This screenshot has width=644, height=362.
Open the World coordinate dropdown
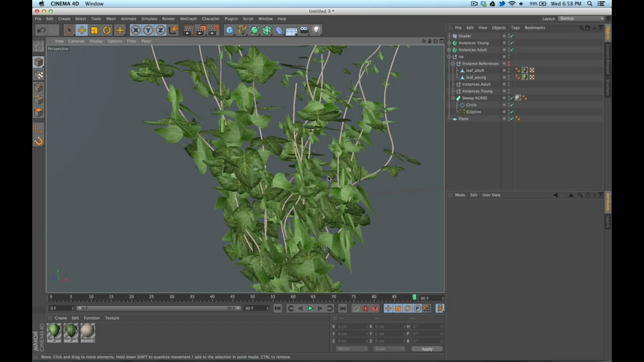[x=352, y=348]
